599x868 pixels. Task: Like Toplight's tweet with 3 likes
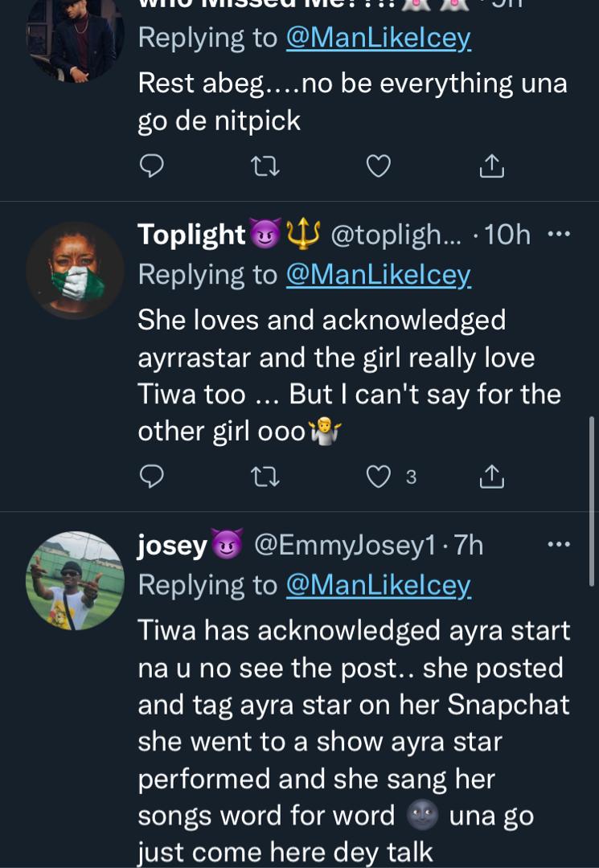pos(379,477)
